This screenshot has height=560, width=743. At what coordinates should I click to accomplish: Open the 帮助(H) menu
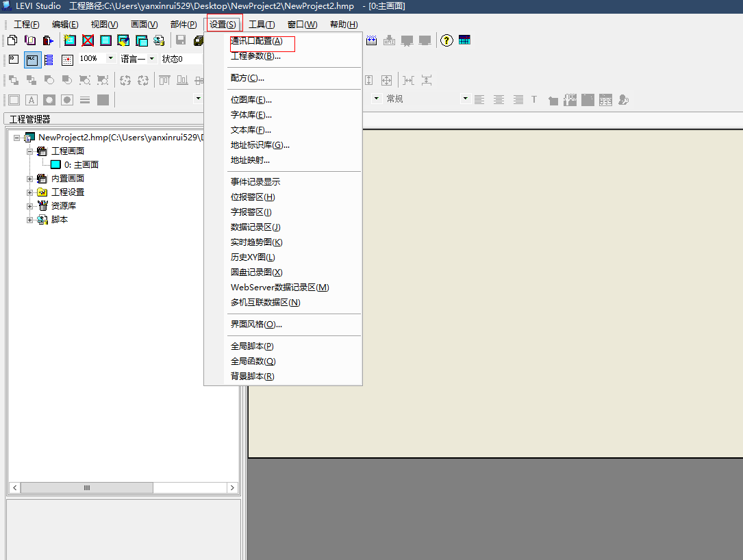(x=344, y=25)
